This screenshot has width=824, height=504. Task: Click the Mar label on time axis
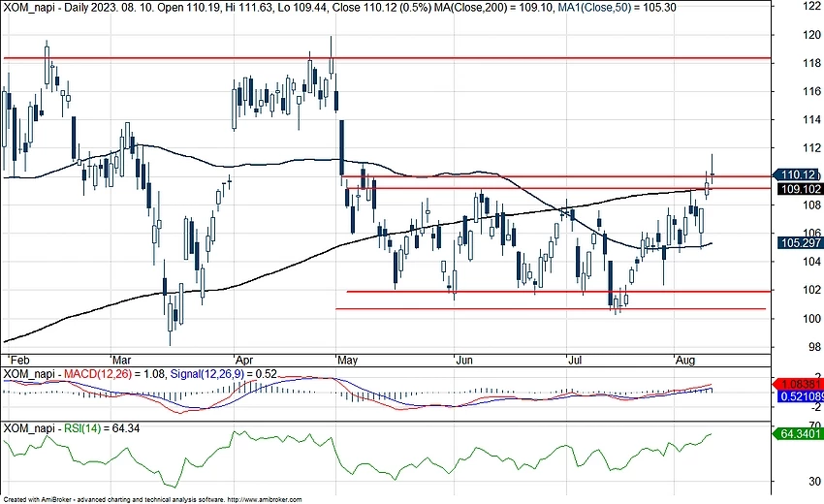point(121,361)
